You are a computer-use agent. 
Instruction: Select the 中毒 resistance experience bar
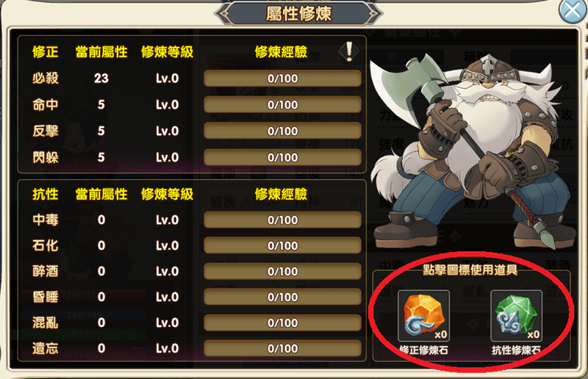tap(282, 220)
